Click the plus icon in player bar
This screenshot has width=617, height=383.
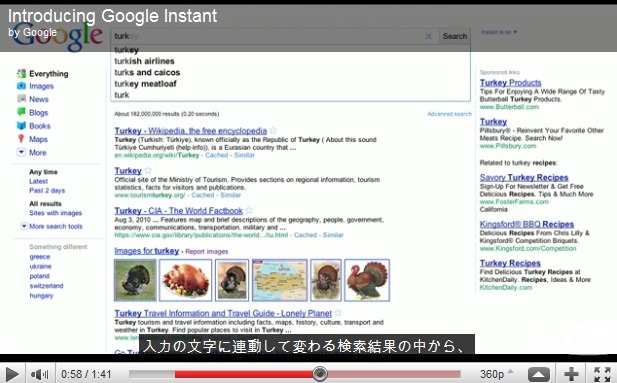[571, 374]
